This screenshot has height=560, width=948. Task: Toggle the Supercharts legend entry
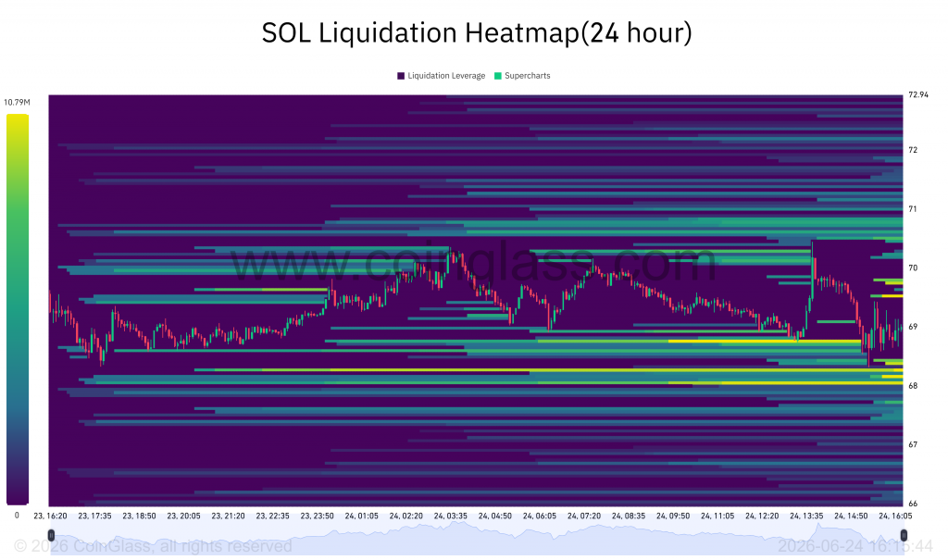pos(522,76)
